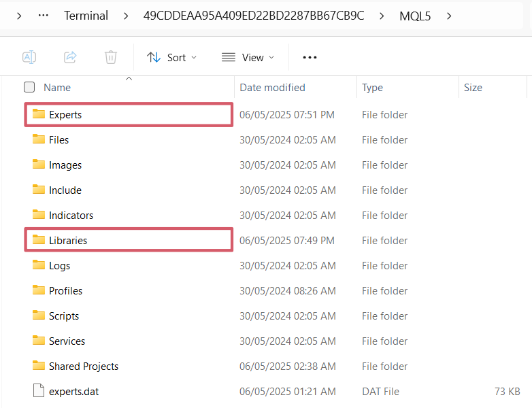Select the experts.dat file icon

[39, 390]
